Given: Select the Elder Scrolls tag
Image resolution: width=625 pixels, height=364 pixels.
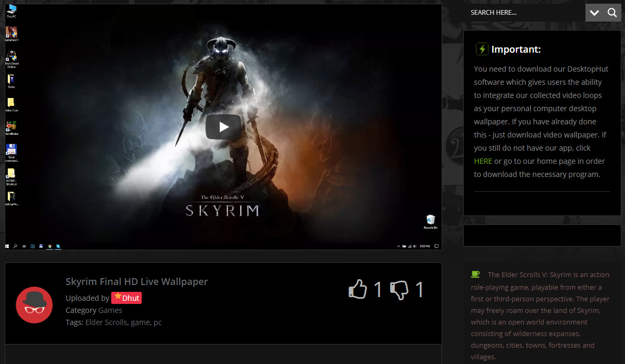Looking at the screenshot, I should [x=106, y=322].
